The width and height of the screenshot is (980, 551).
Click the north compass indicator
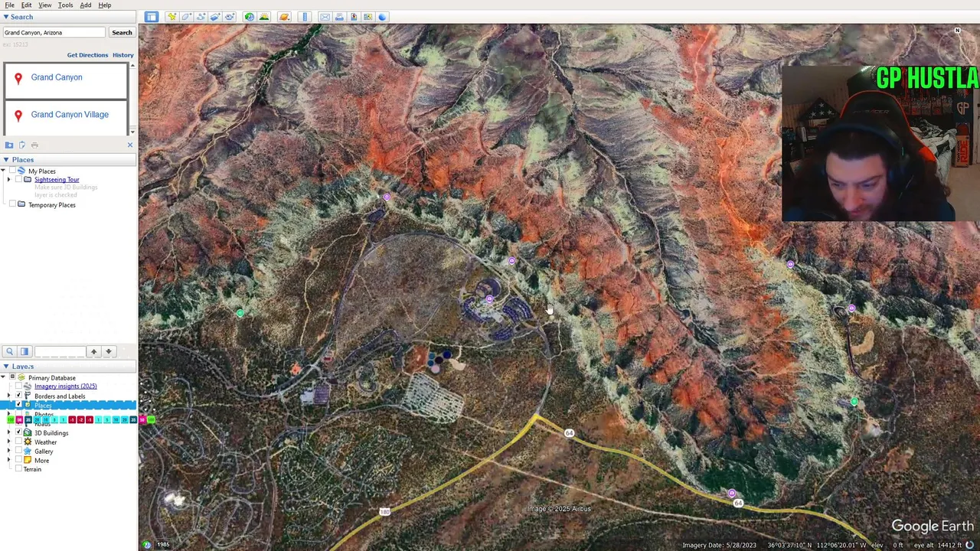[957, 31]
